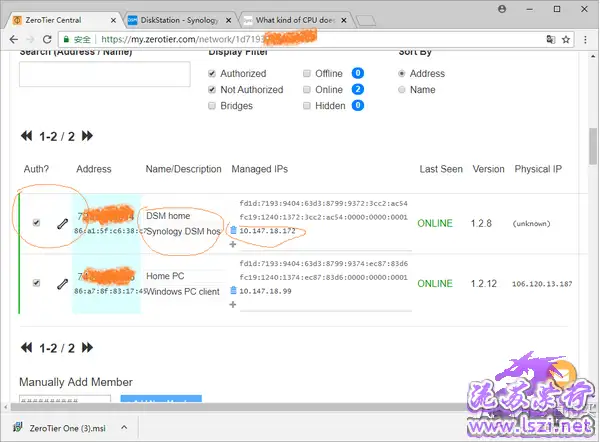This screenshot has height=442, width=600.
Task: Select sort by Address radio button
Action: [x=401, y=73]
